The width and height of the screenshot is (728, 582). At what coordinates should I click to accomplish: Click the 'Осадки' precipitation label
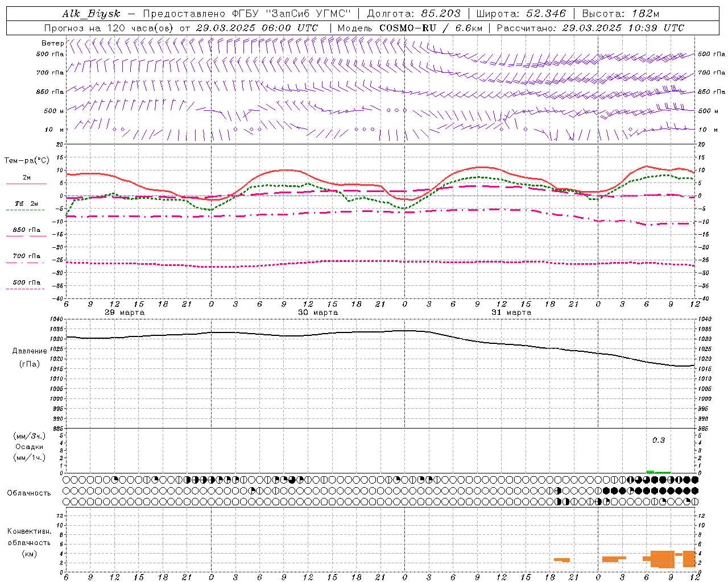tap(30, 447)
